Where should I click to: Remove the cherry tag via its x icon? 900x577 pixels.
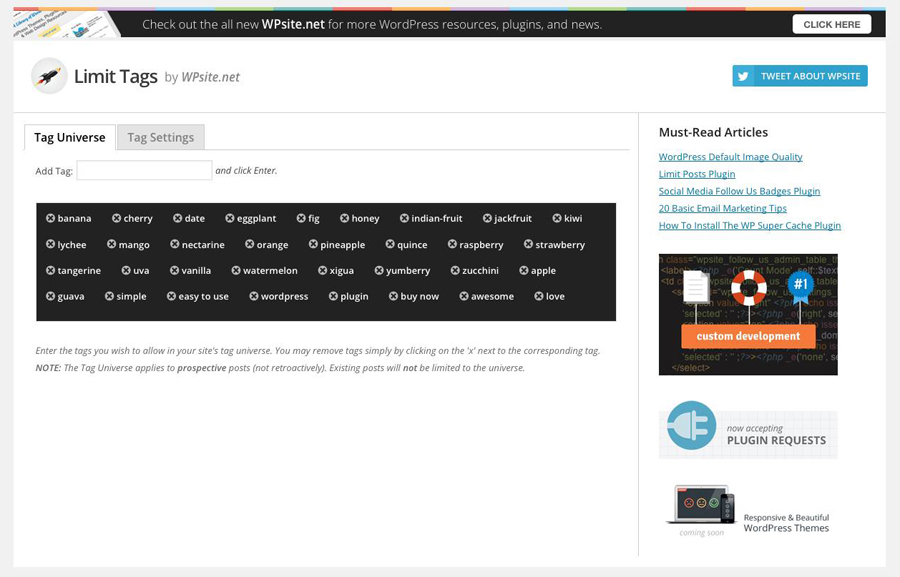(117, 218)
